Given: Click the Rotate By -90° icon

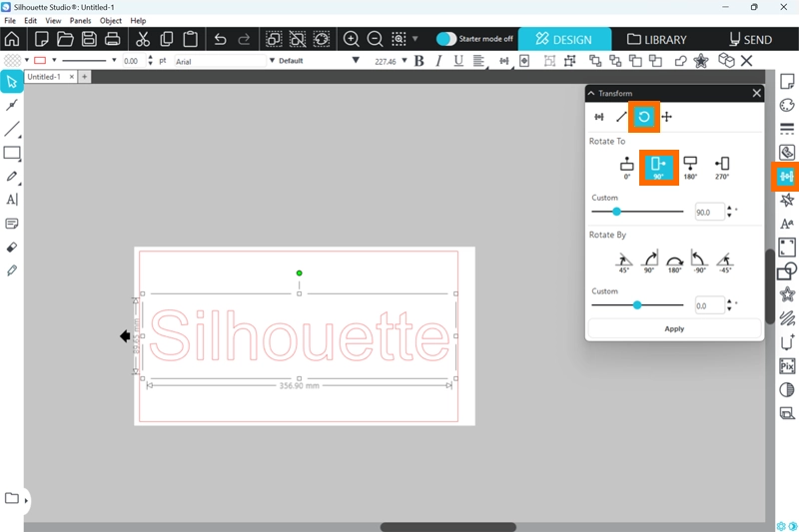Looking at the screenshot, I should 699,262.
